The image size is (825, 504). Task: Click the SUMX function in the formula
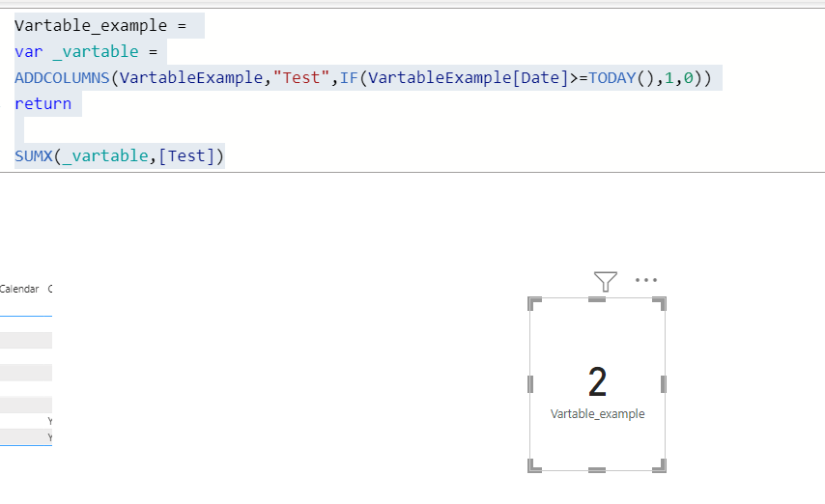click(34, 156)
